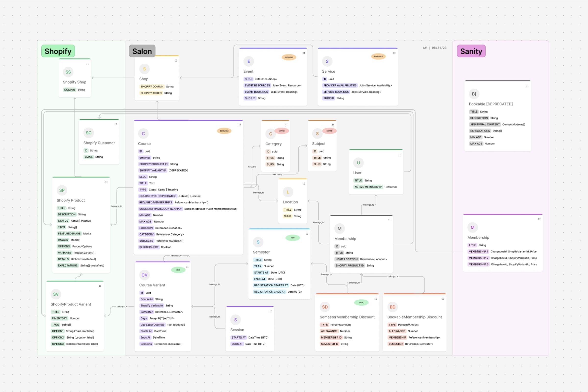Screen dimensions: 588x392
Task: Click the SS avatar on Shopify Shop card
Action: 68,72
